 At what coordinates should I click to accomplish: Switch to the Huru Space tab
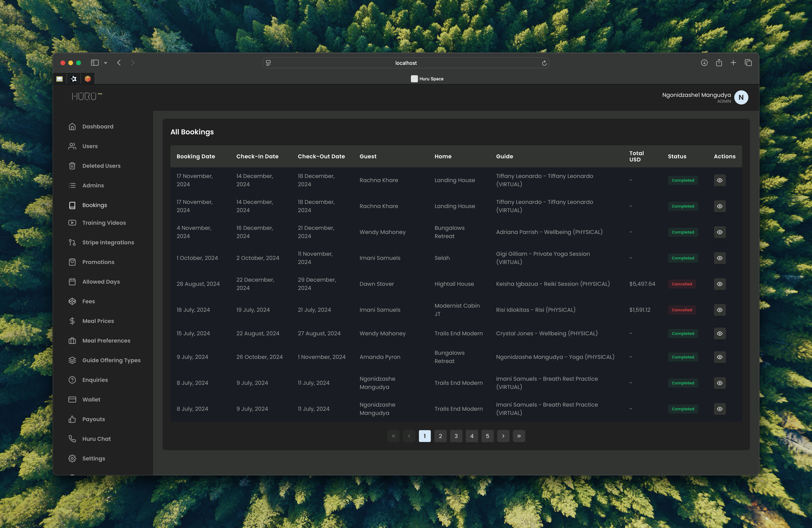pyautogui.click(x=427, y=79)
